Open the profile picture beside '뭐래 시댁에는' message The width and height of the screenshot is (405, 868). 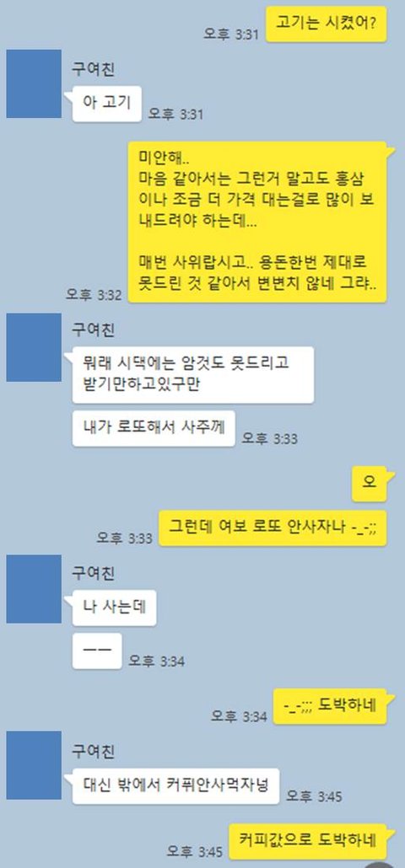point(34,347)
